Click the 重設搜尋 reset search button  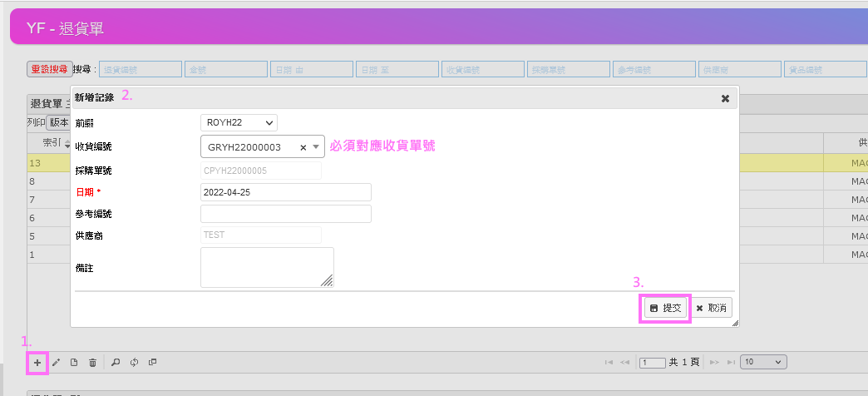click(x=50, y=69)
